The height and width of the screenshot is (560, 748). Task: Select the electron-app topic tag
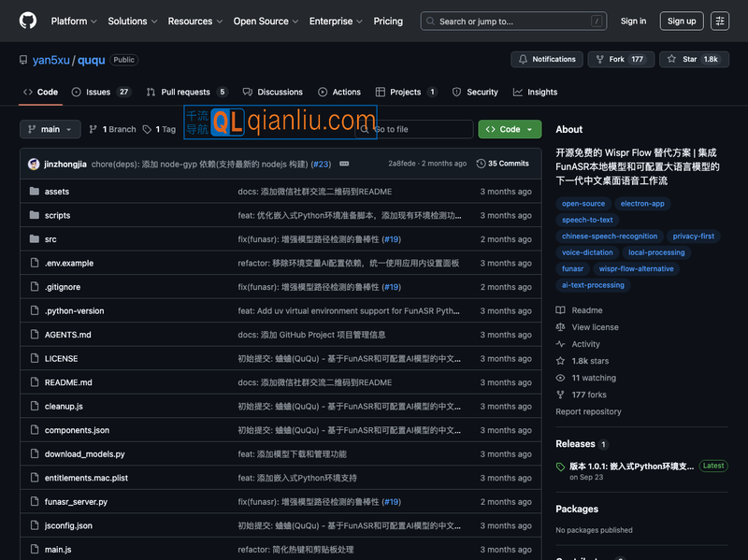642,204
